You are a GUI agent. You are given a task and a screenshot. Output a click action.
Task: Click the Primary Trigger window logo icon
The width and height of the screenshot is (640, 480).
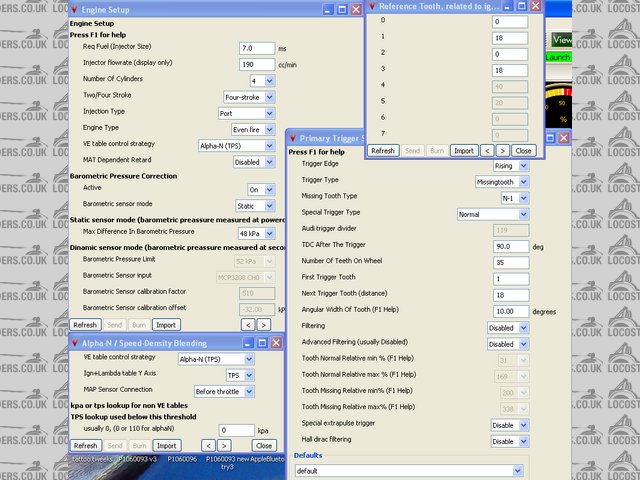click(293, 137)
